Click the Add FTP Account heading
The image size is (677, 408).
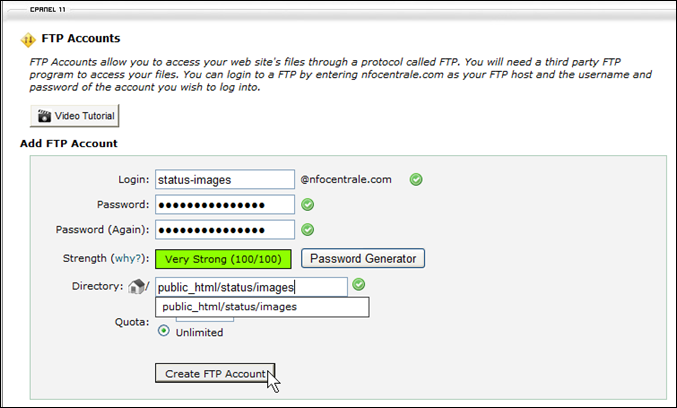point(71,144)
